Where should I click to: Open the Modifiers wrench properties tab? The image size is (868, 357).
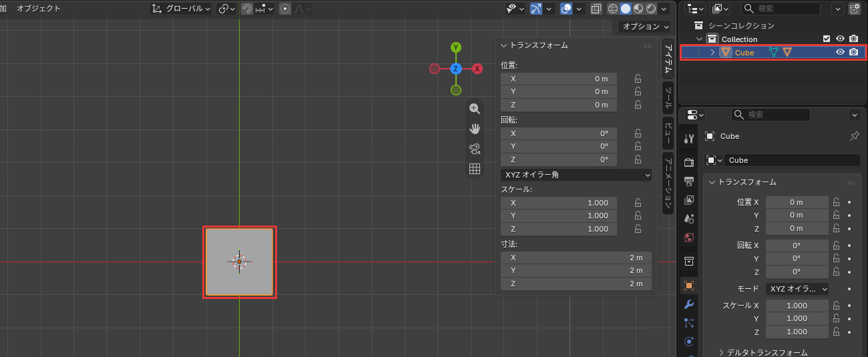click(x=689, y=304)
